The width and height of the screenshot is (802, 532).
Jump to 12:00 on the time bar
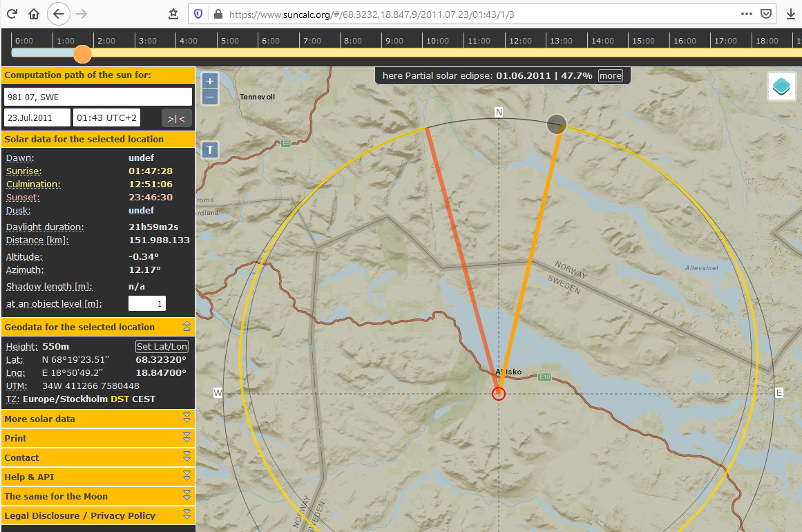coord(520,40)
